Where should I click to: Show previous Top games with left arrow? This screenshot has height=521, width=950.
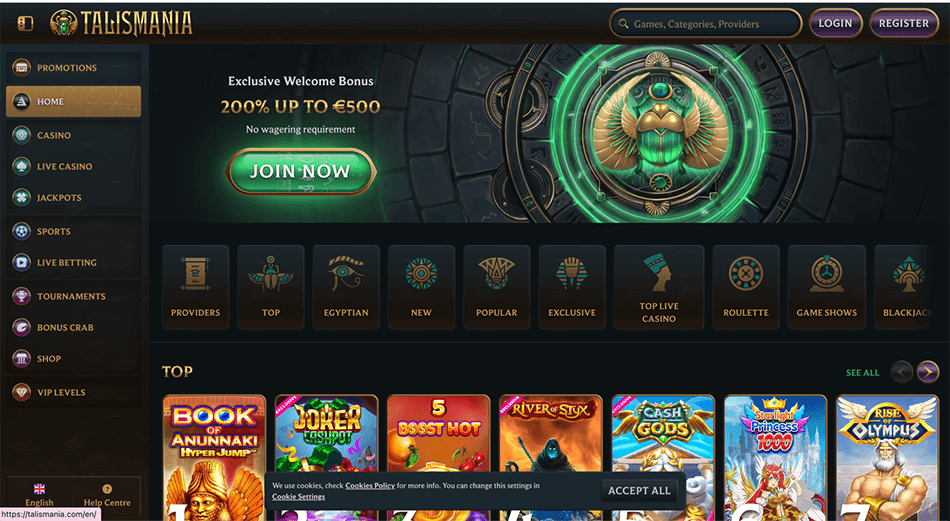point(902,372)
